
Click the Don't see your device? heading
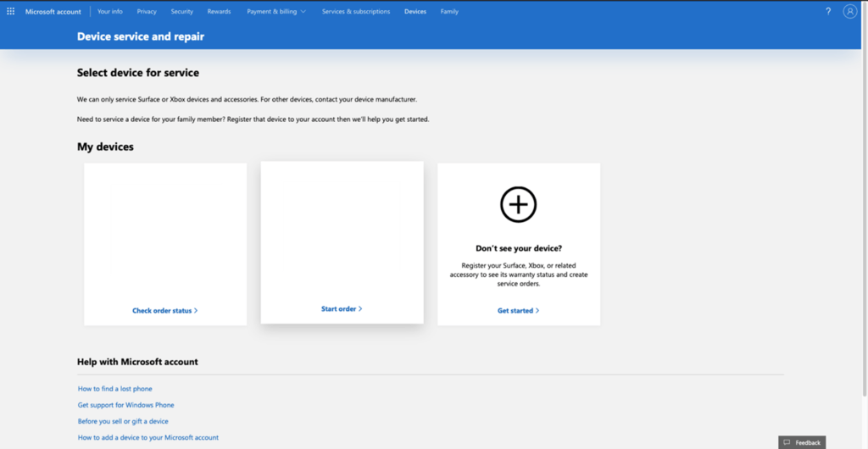pos(519,249)
